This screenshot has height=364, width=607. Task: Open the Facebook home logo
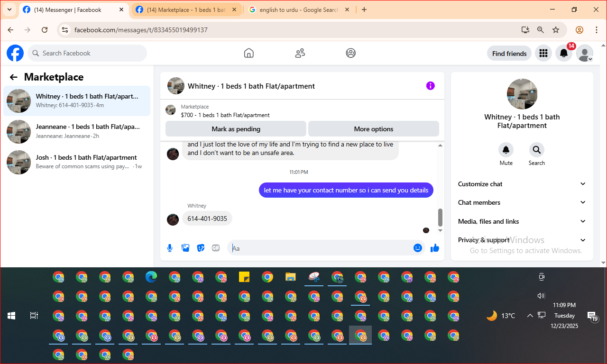(15, 53)
